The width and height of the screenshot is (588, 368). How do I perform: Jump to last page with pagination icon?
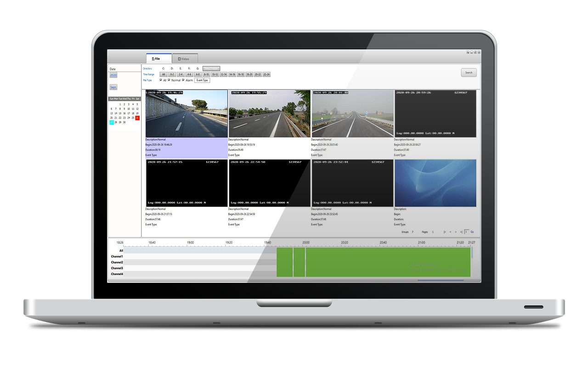462,232
